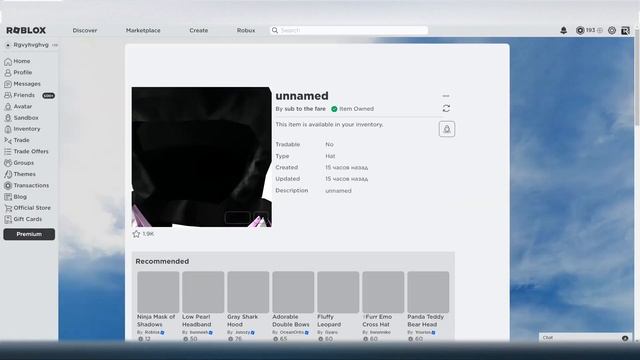This screenshot has width=640, height=360.
Task: Open Official Store in sidebar
Action: tap(27, 208)
